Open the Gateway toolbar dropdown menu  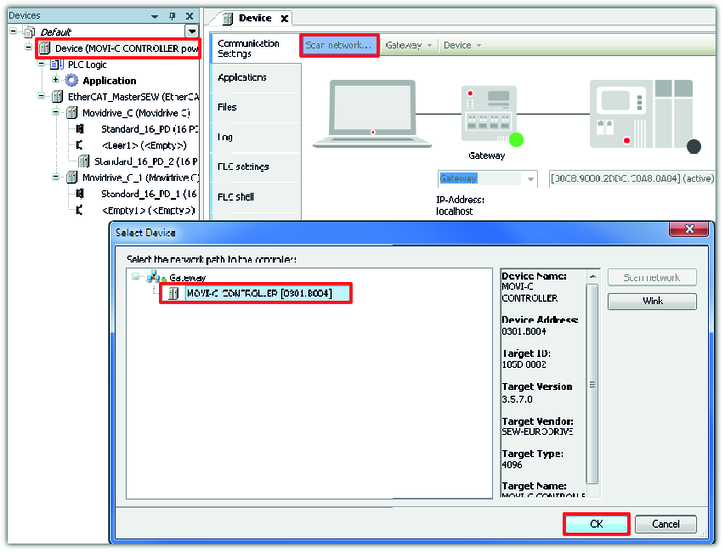pos(409,46)
